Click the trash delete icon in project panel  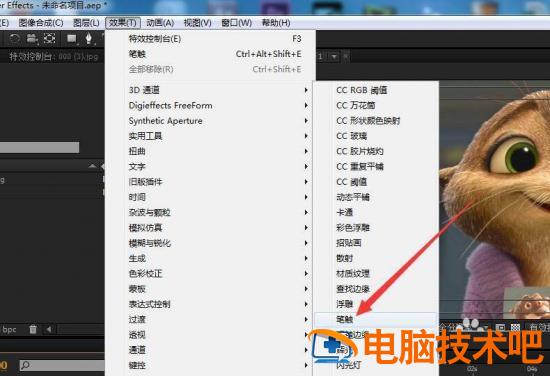(33, 329)
